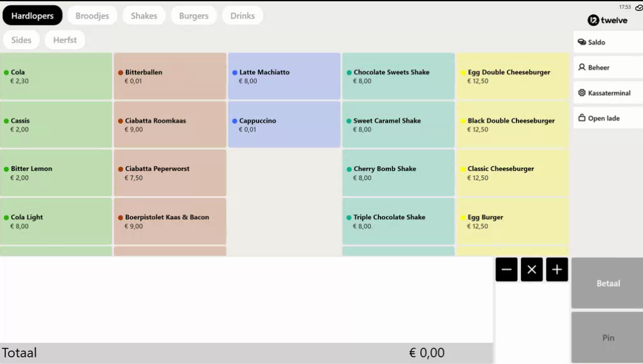Screen dimensions: 643x364
Task: Add Cola to the order
Action: tap(56, 77)
